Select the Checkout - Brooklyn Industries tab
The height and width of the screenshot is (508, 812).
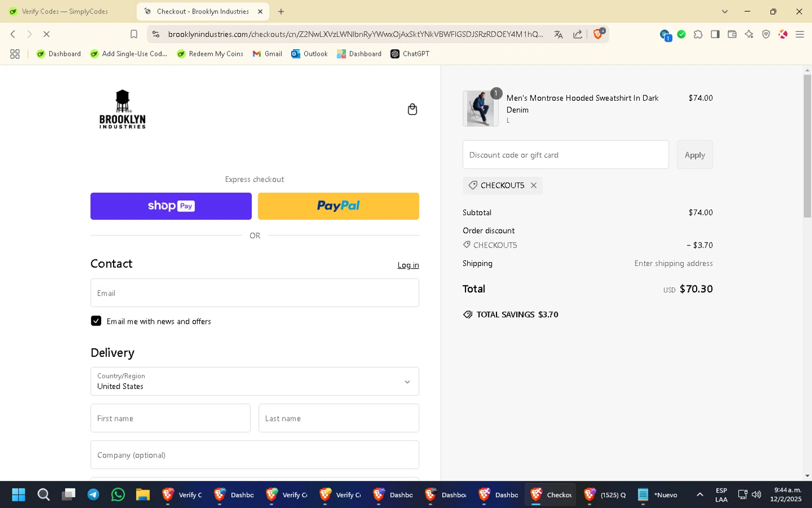click(202, 11)
